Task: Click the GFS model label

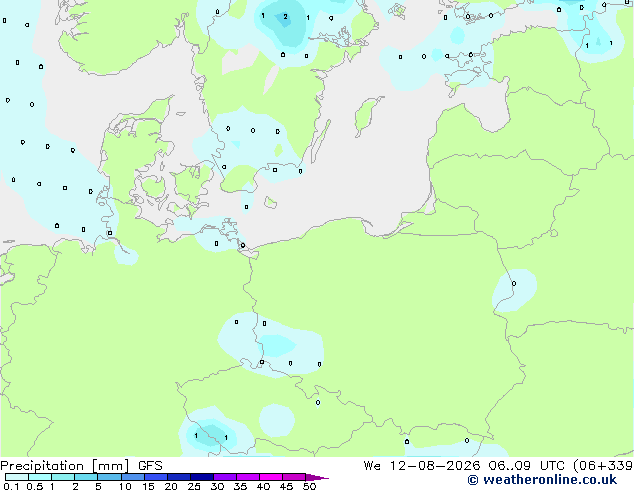Action: pos(150,466)
